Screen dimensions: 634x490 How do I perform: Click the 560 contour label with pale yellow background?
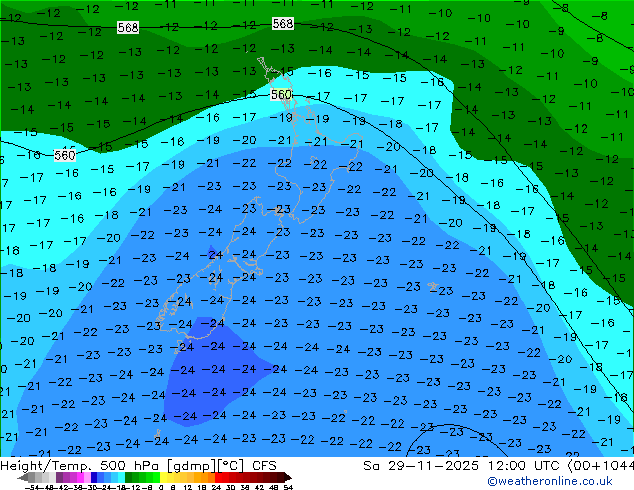pyautogui.click(x=281, y=95)
